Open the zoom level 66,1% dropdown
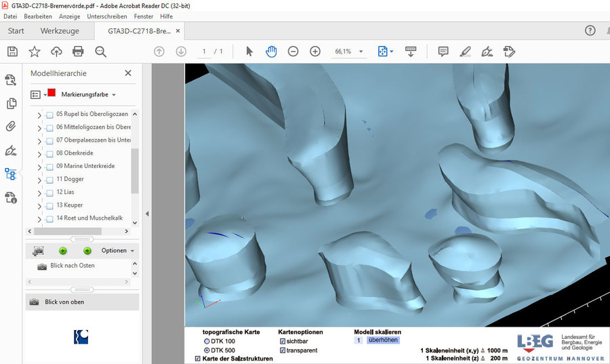The image size is (610, 364). [361, 52]
